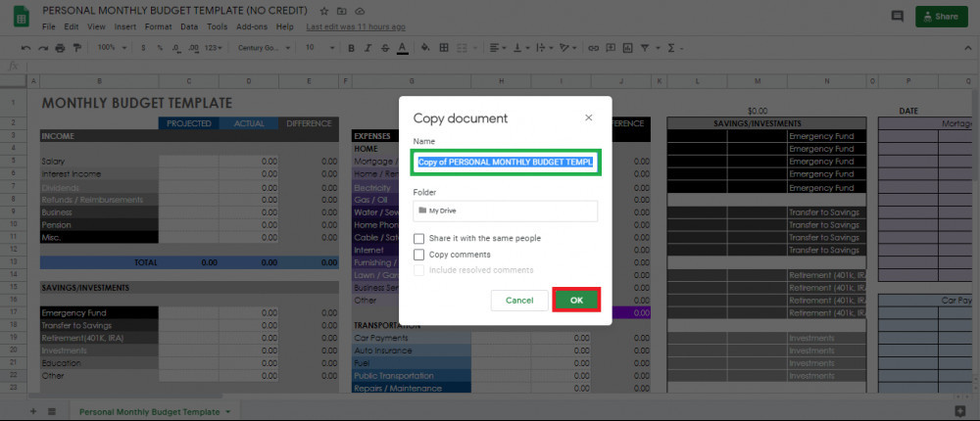Open the Century Gothic font dropdown
The image size is (980, 421).
coord(264,47)
